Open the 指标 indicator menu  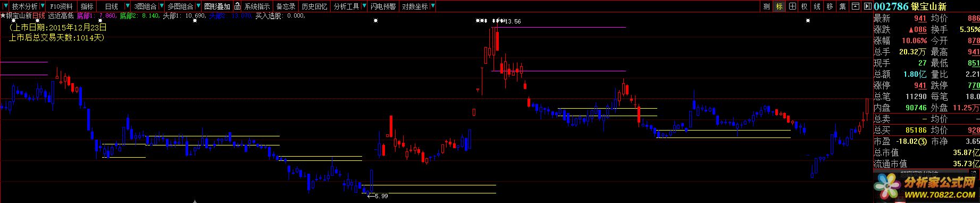(87, 6)
